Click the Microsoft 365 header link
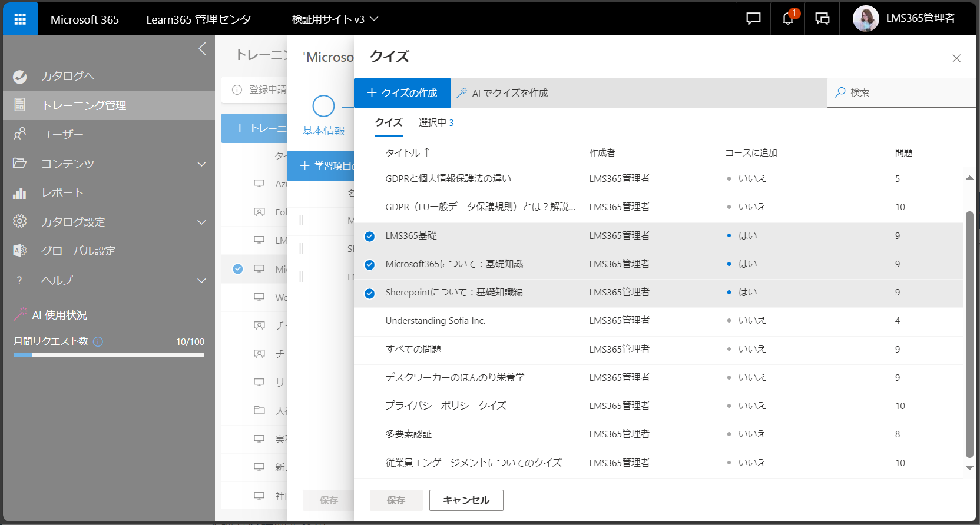Viewport: 980px width, 525px height. pyautogui.click(x=85, y=19)
